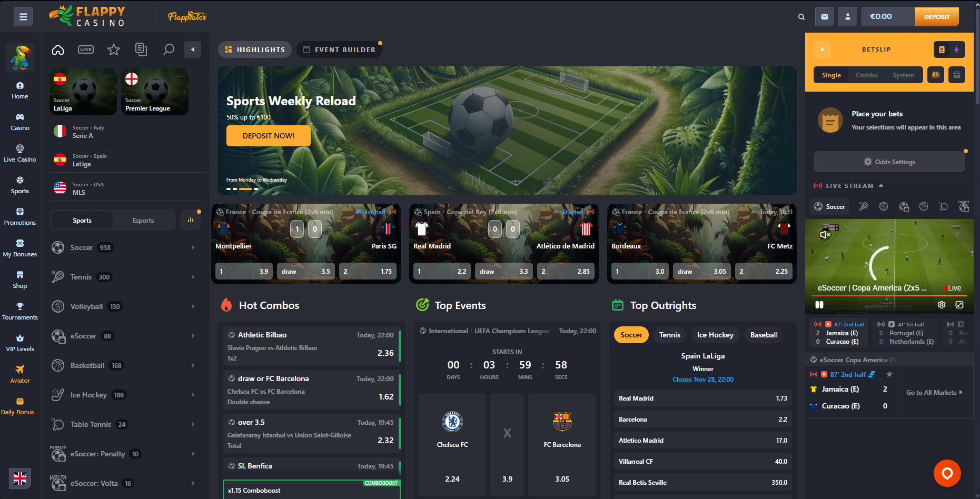Expand the Ice Hockey category arrow
The height and width of the screenshot is (499, 980).
pos(193,395)
